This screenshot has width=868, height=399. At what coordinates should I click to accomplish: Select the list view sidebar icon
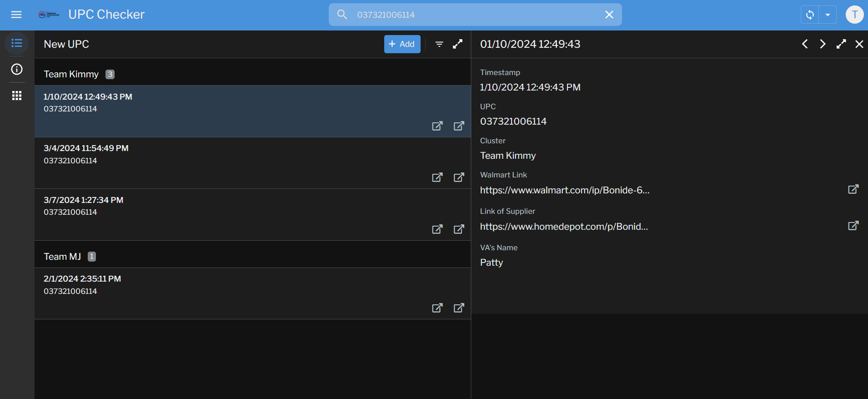[x=17, y=43]
